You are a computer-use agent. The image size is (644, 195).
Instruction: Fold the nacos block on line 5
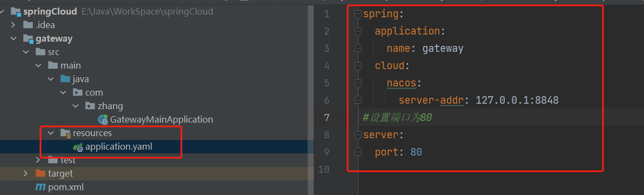[358, 83]
